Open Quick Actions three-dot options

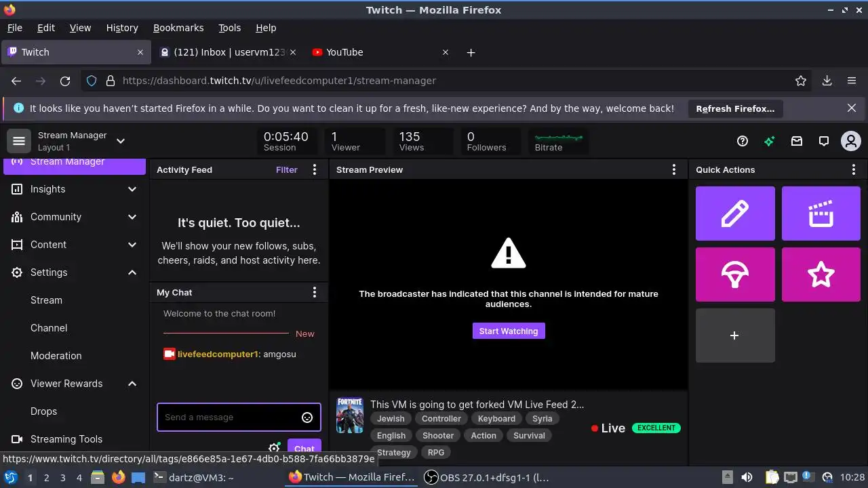click(x=854, y=169)
